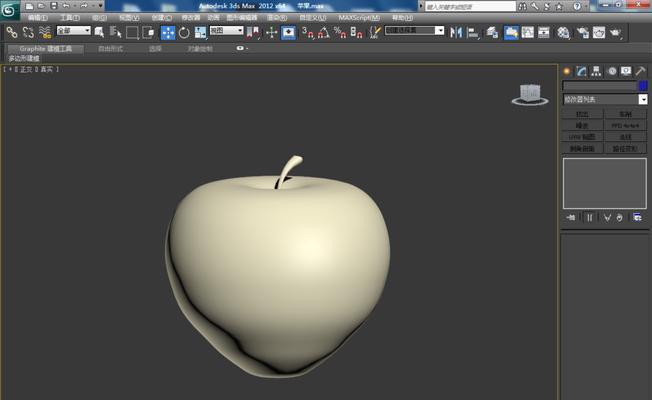Click the Render Production teapot icon
The height and width of the screenshot is (400, 652).
615,32
